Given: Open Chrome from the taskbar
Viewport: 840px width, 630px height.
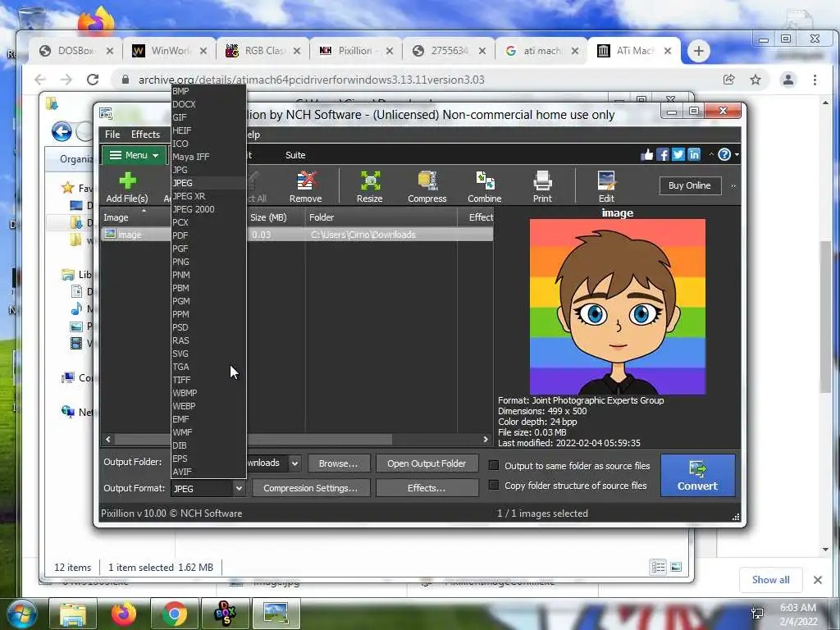Looking at the screenshot, I should 174,614.
